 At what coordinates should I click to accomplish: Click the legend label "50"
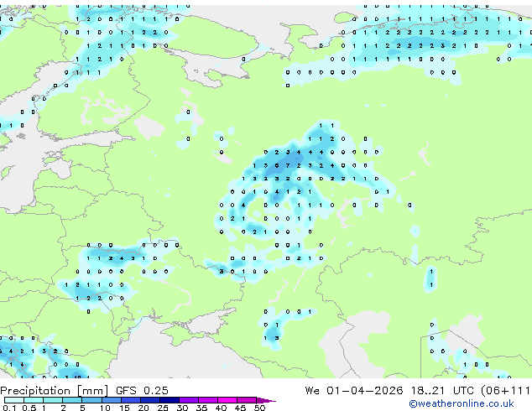(259, 408)
